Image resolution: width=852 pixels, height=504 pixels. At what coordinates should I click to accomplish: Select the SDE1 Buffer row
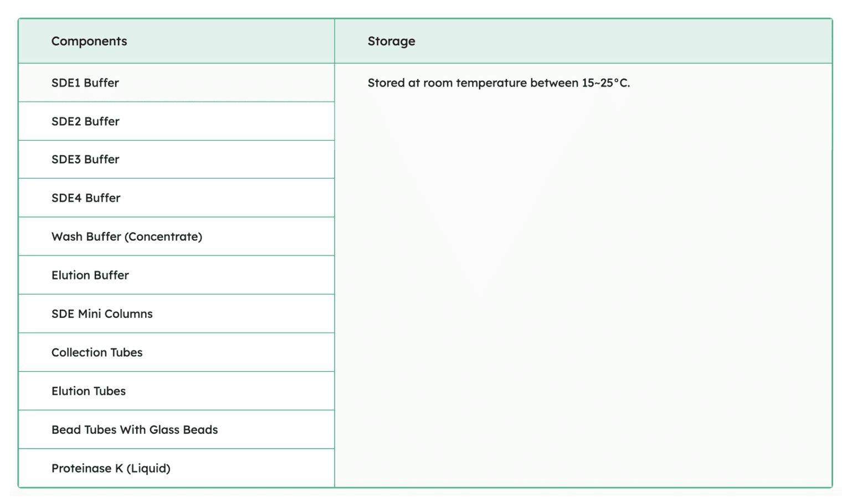click(85, 83)
